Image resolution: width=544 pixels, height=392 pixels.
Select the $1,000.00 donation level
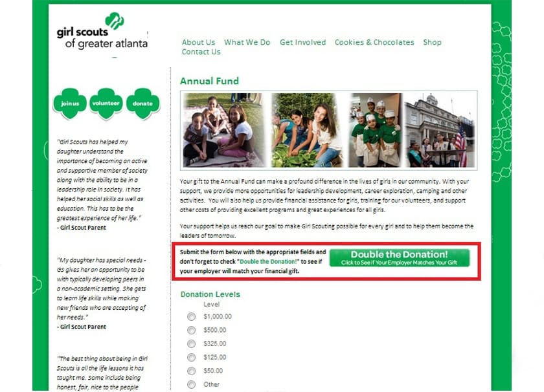(191, 316)
